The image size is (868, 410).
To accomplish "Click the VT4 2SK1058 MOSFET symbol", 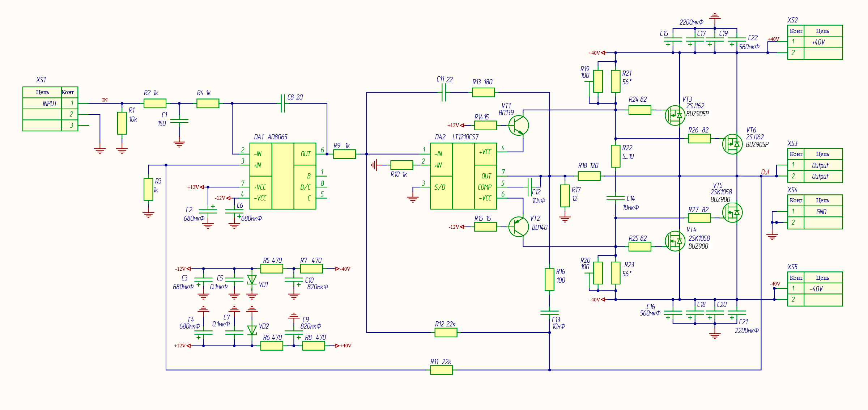I will pos(675,241).
